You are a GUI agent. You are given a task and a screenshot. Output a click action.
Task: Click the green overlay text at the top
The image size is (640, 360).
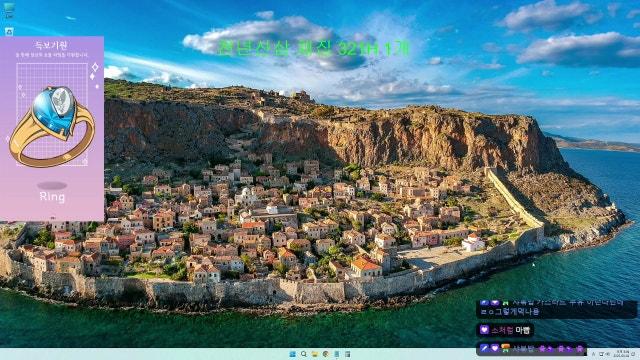click(x=313, y=49)
